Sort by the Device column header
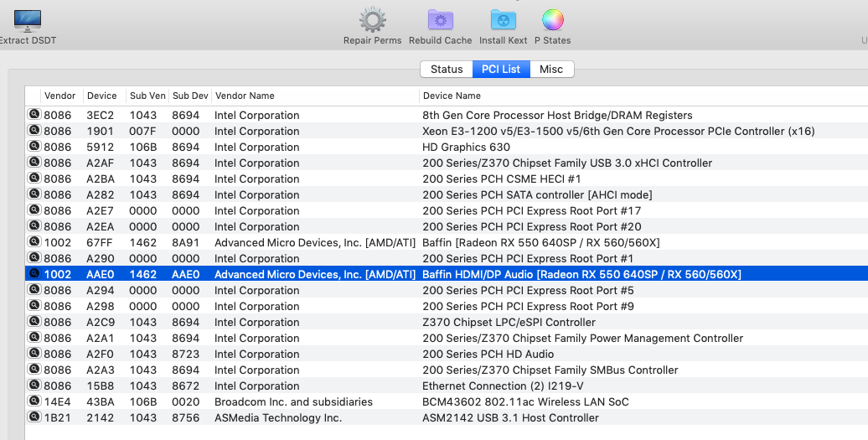868x440 pixels. (x=102, y=96)
